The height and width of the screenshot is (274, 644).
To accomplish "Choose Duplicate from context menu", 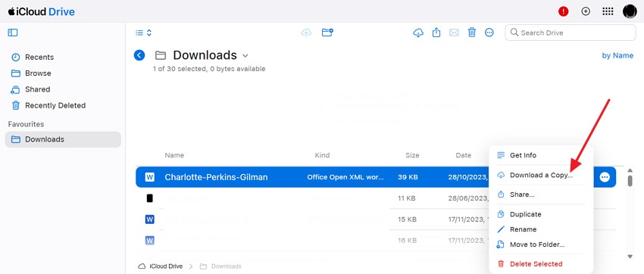I will (x=541, y=214).
